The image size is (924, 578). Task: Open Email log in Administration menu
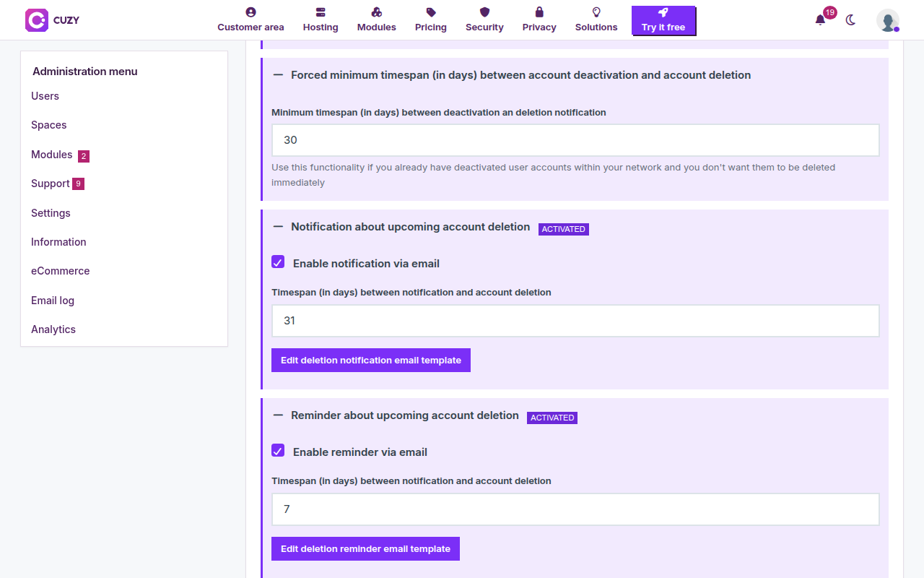pyautogui.click(x=53, y=301)
